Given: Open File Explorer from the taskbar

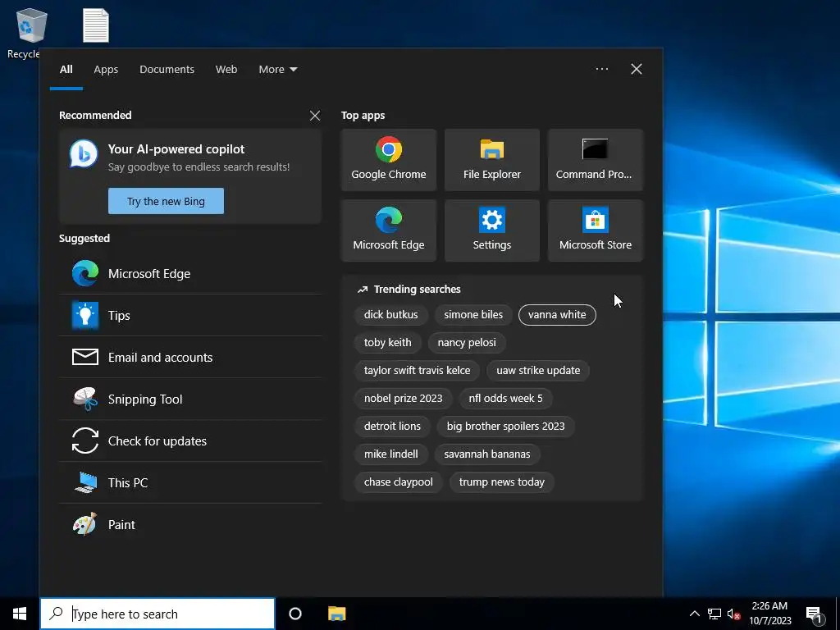Looking at the screenshot, I should (337, 614).
